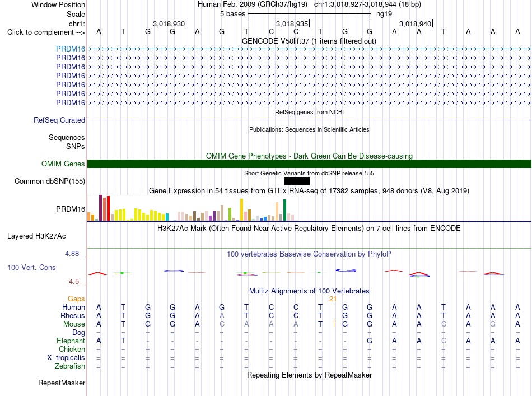
Task: Click the 3,018,940 ruler coordinate
Action: tap(415, 24)
